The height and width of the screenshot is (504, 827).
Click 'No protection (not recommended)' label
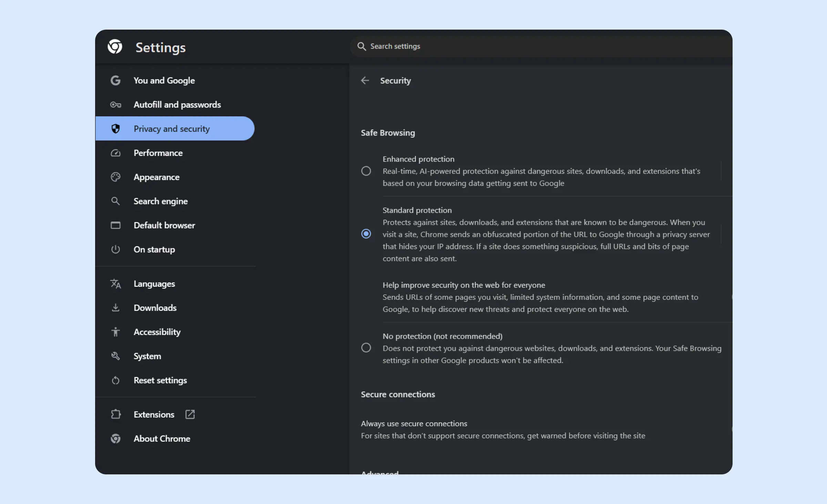pyautogui.click(x=442, y=336)
